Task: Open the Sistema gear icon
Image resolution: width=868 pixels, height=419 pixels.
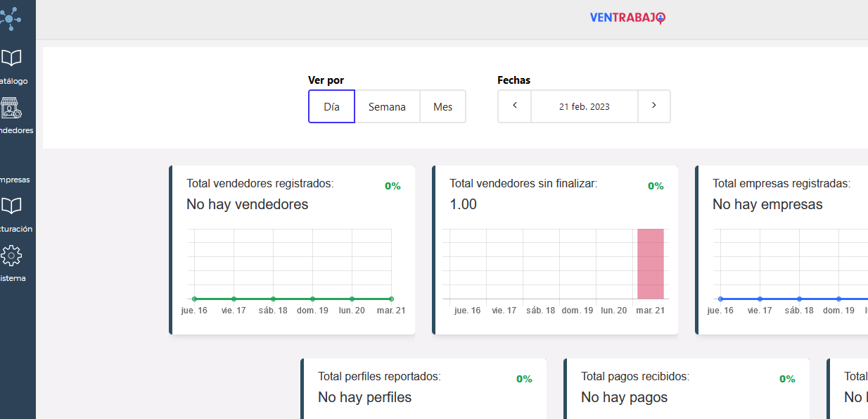Action: [x=11, y=255]
